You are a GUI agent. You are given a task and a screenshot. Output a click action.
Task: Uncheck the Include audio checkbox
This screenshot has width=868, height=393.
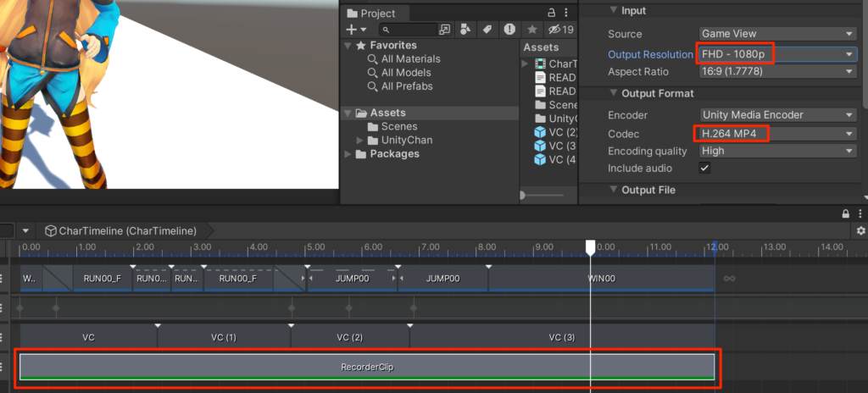pos(704,168)
